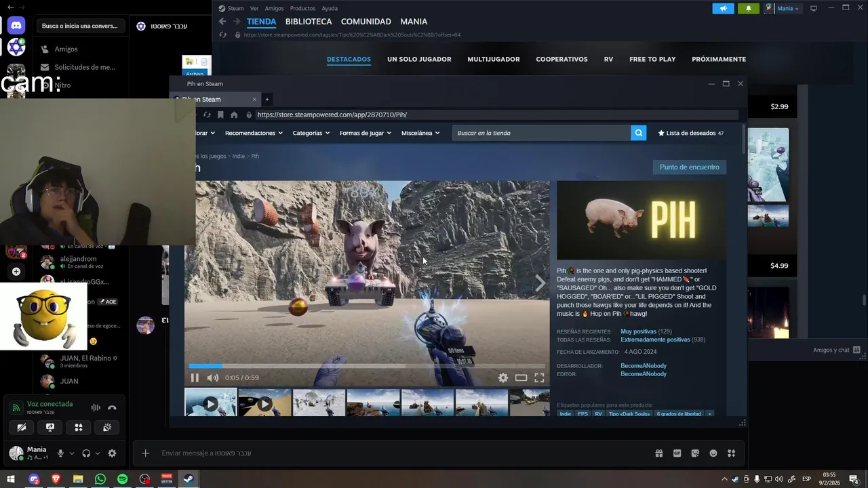Open Discord conversation search box
The width and height of the screenshot is (868, 488).
[79, 26]
